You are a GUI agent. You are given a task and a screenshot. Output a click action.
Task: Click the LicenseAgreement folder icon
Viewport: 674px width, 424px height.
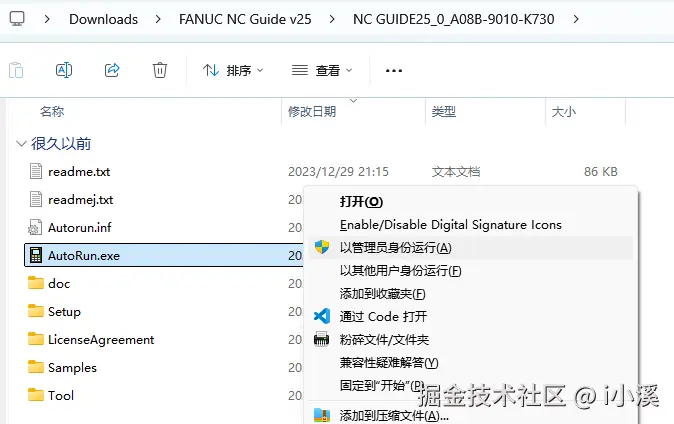point(36,339)
